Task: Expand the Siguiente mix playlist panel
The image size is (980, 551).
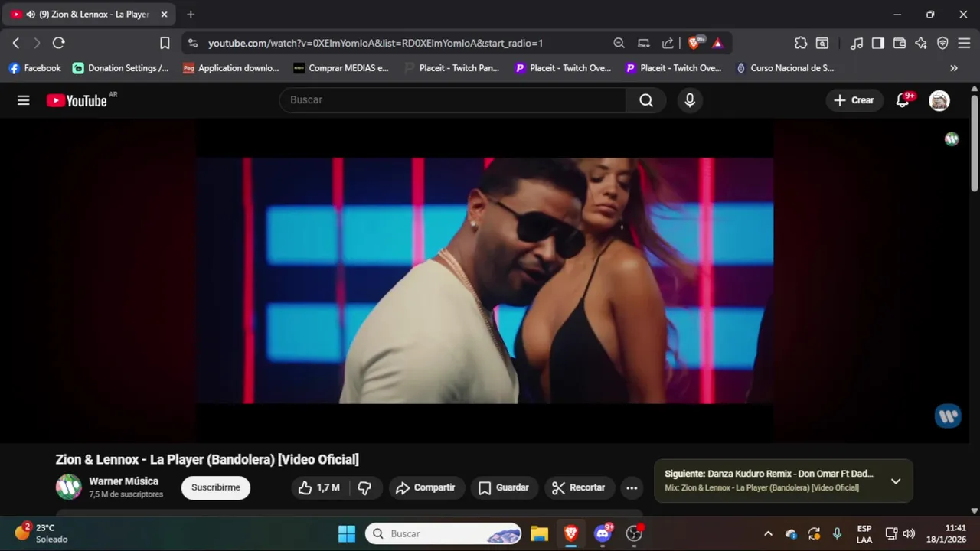Action: click(896, 481)
